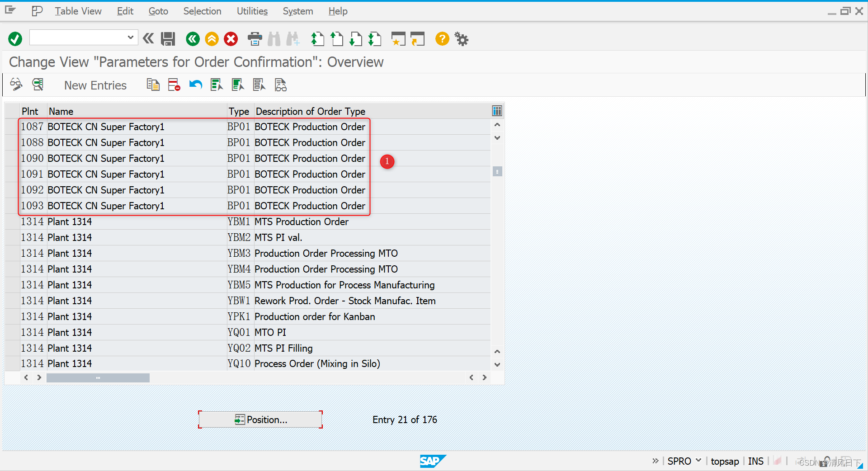Click the Back navigation icon
This screenshot has width=868, height=471.
coord(193,39)
